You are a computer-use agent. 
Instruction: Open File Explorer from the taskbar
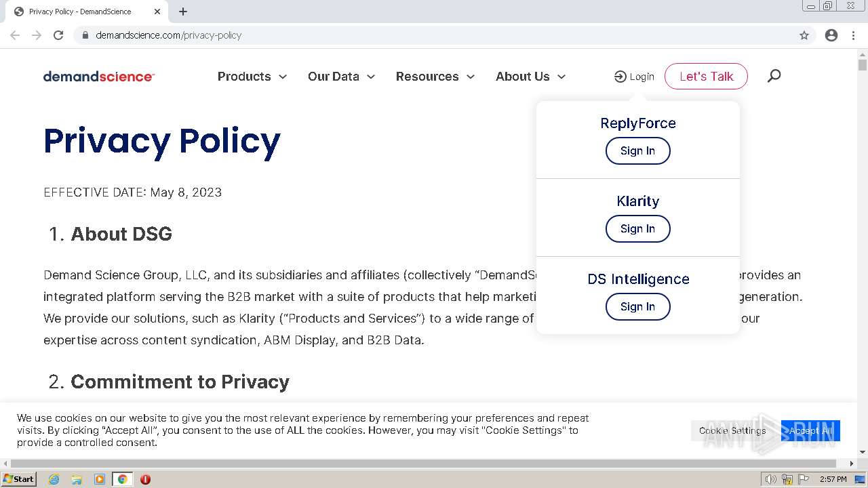click(x=77, y=479)
